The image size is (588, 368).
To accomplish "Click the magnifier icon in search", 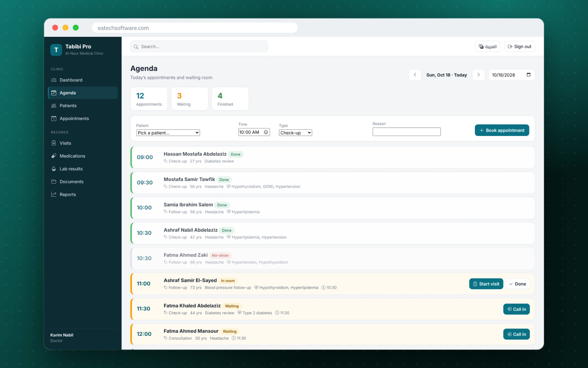I will (136, 47).
